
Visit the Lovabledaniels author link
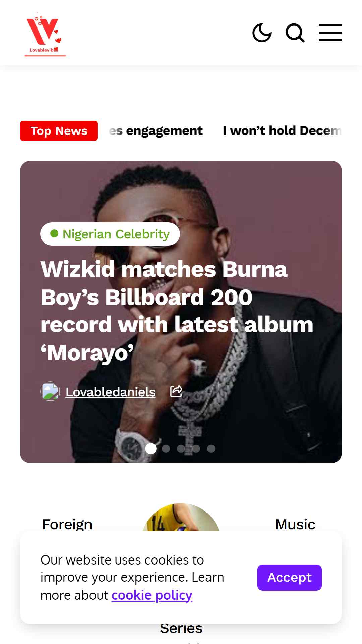click(110, 392)
